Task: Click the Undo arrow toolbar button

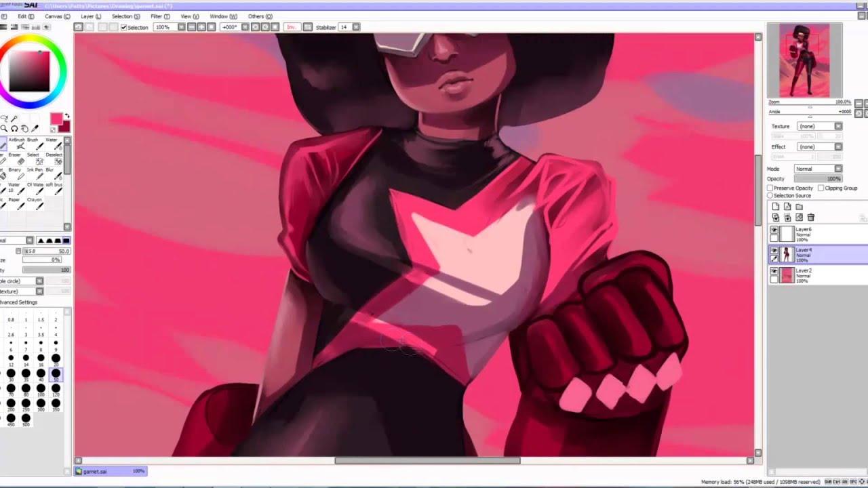Action: 78,27
